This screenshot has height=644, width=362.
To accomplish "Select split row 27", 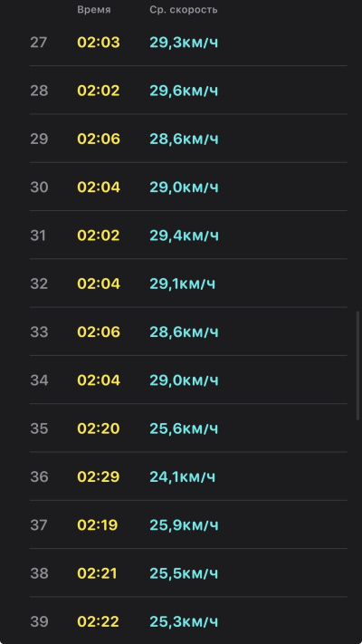I will 188,43.
